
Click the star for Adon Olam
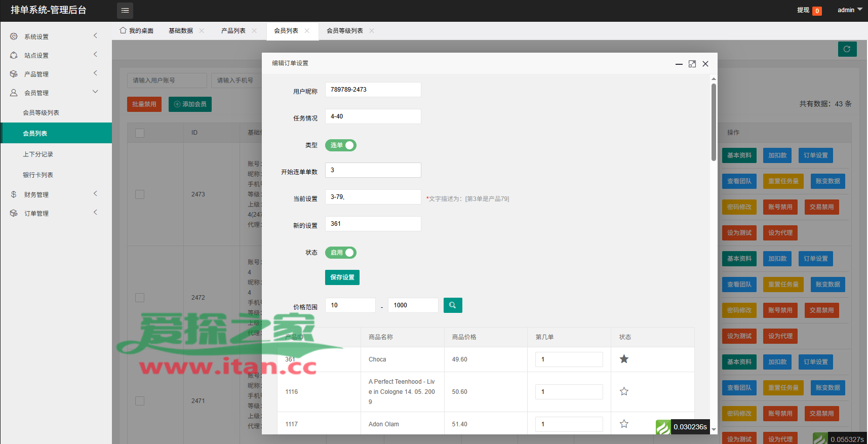pyautogui.click(x=624, y=424)
